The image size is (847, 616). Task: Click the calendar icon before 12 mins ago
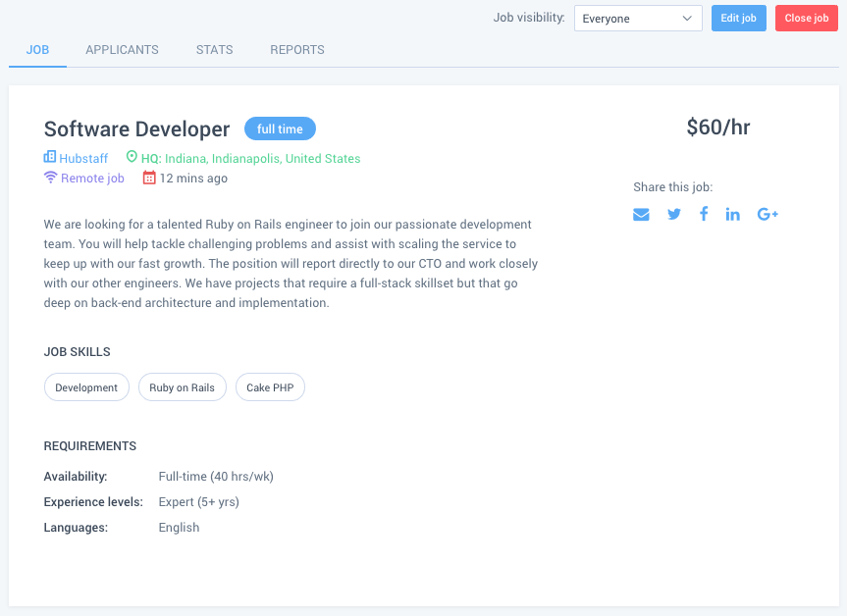point(149,178)
